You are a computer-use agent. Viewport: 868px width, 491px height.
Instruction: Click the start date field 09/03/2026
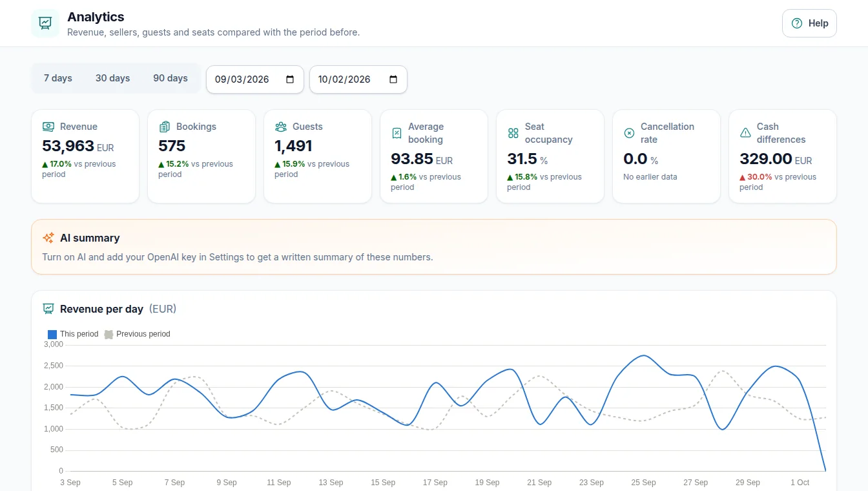pyautogui.click(x=254, y=79)
